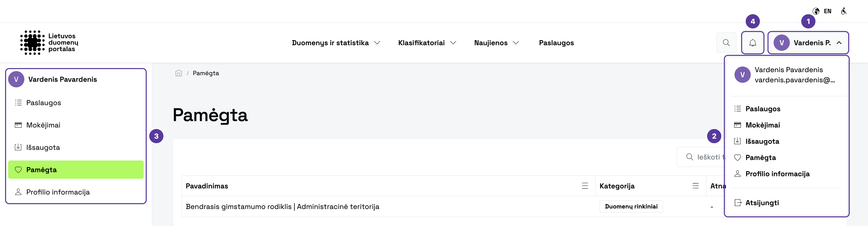Go to home via breadcrumb house icon
The width and height of the screenshot is (868, 226).
coord(179,73)
